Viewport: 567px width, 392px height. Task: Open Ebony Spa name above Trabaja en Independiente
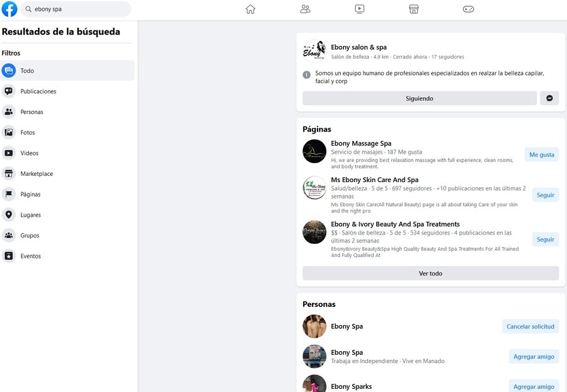346,352
